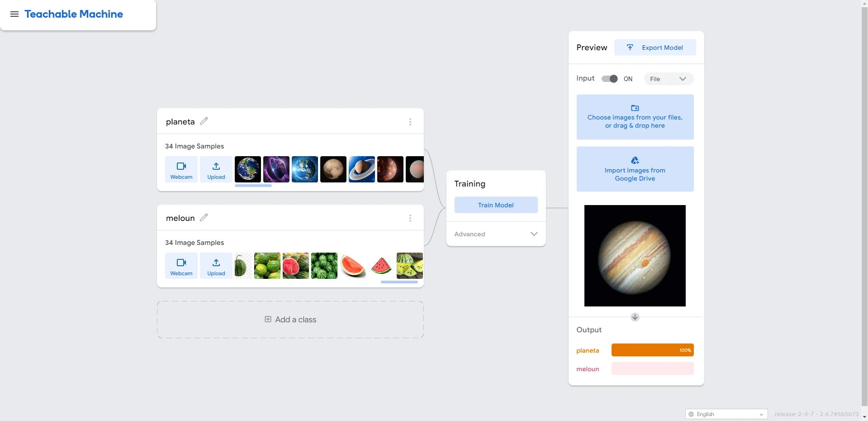This screenshot has height=421, width=868.
Task: Toggle the Input ON switch off
Action: (x=610, y=79)
